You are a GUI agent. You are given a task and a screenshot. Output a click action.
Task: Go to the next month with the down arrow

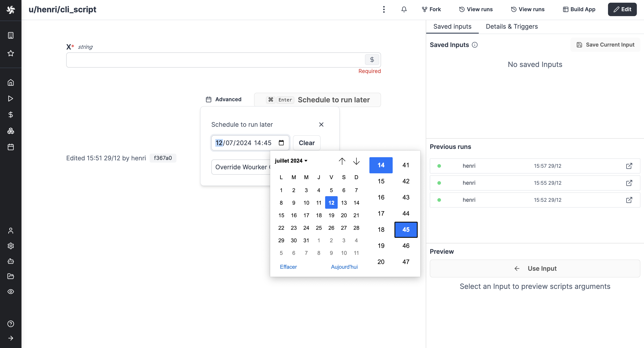[356, 161]
